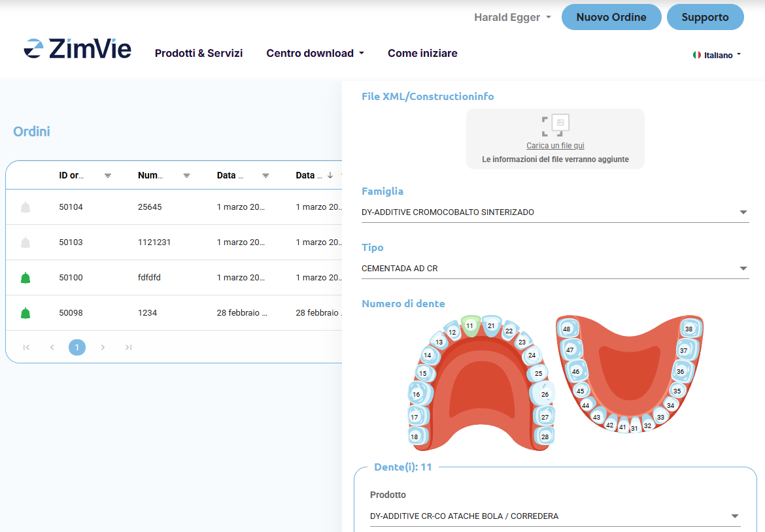Toggle tooth 11 selection on upper jaw

coord(469,325)
